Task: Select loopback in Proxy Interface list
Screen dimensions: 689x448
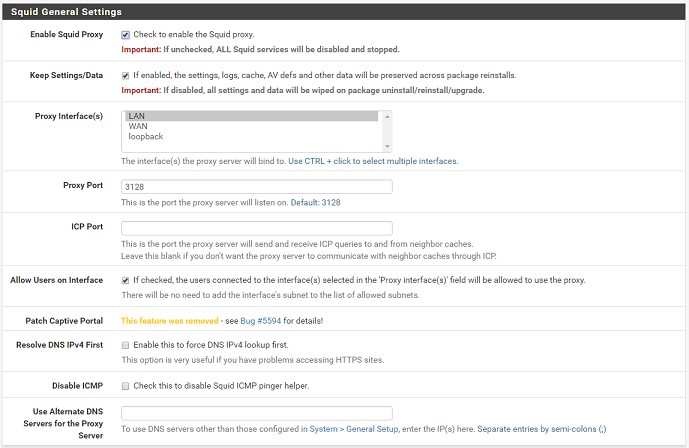Action: tap(251, 137)
